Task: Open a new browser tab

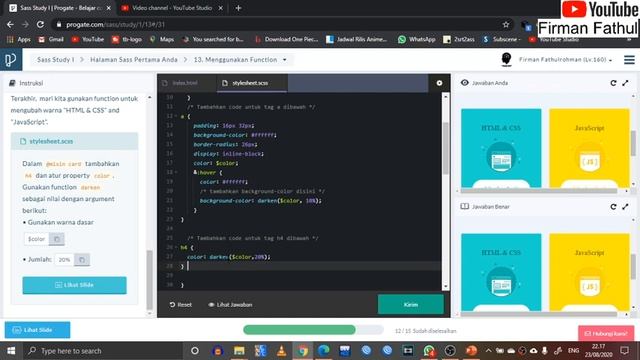Action: [238, 8]
